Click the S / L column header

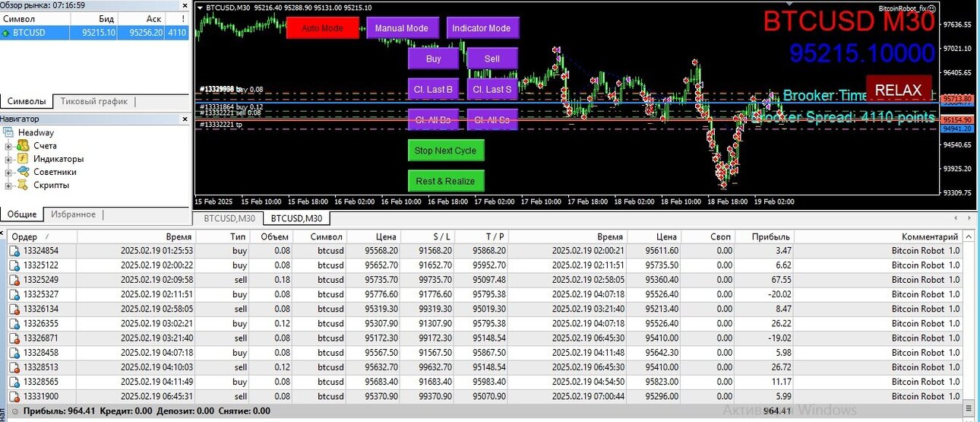click(x=428, y=236)
